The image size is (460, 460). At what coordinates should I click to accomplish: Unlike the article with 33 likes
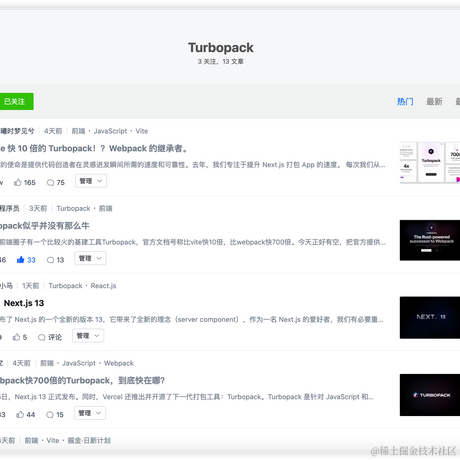[x=26, y=260]
